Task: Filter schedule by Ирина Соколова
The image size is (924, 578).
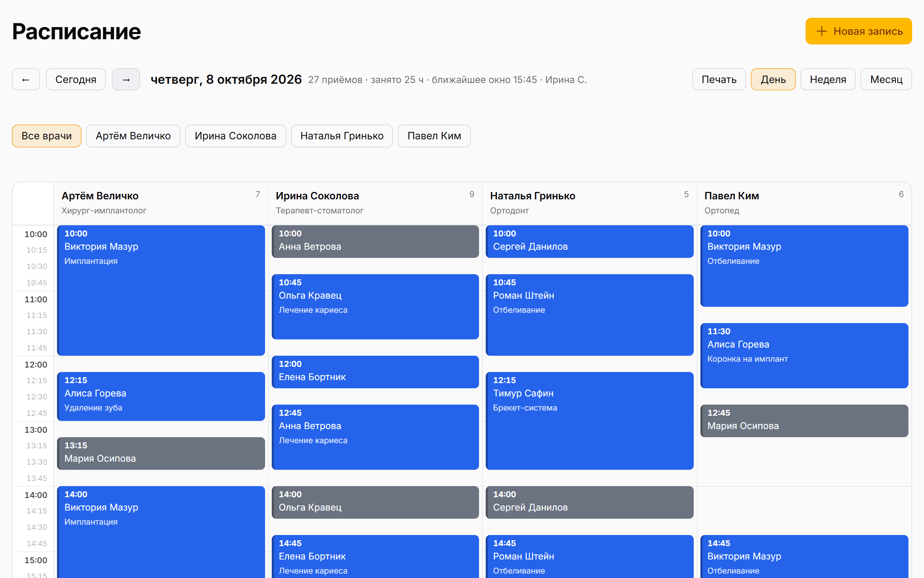Action: (x=235, y=136)
